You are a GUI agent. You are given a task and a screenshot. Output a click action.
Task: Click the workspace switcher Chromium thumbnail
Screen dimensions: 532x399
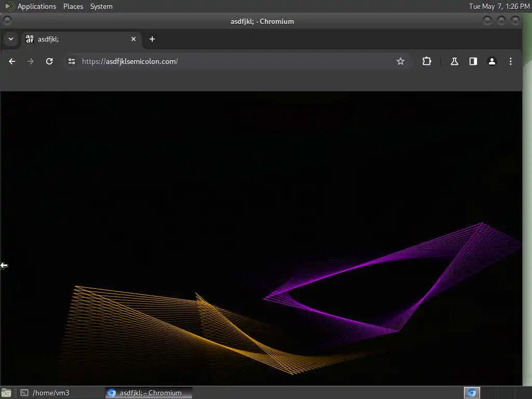click(x=472, y=393)
